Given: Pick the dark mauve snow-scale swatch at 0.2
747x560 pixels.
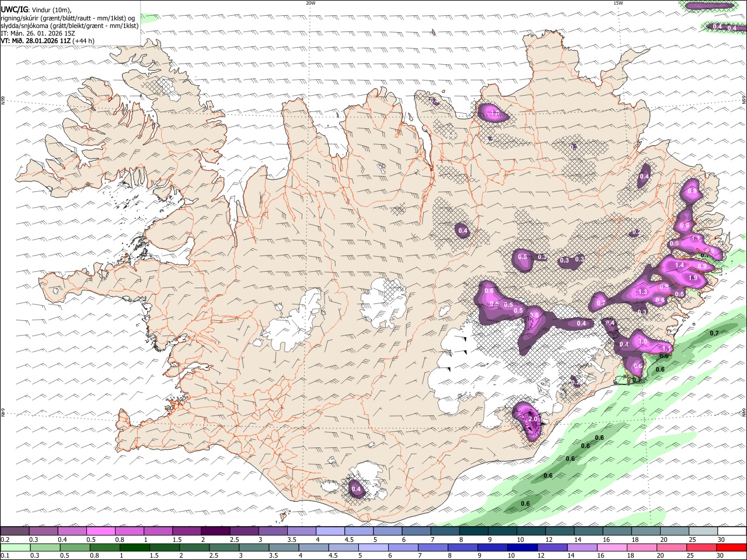Looking at the screenshot, I should [15, 531].
